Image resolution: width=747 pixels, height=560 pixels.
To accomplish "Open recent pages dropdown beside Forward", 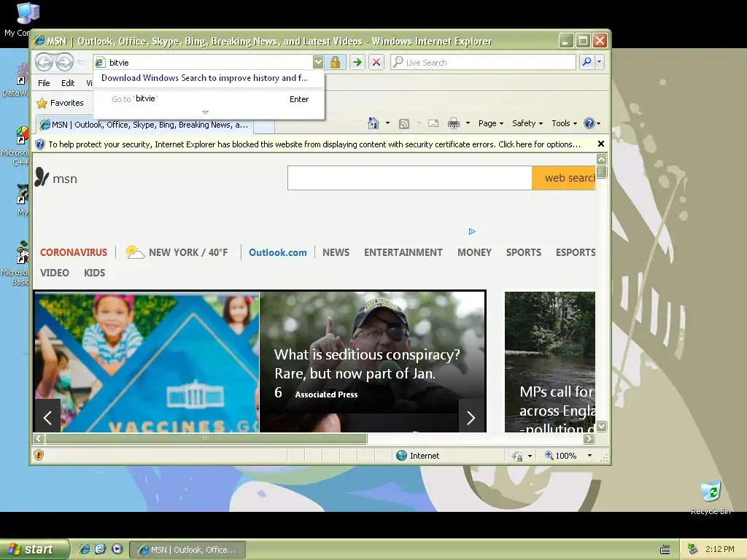I will pyautogui.click(x=80, y=63).
